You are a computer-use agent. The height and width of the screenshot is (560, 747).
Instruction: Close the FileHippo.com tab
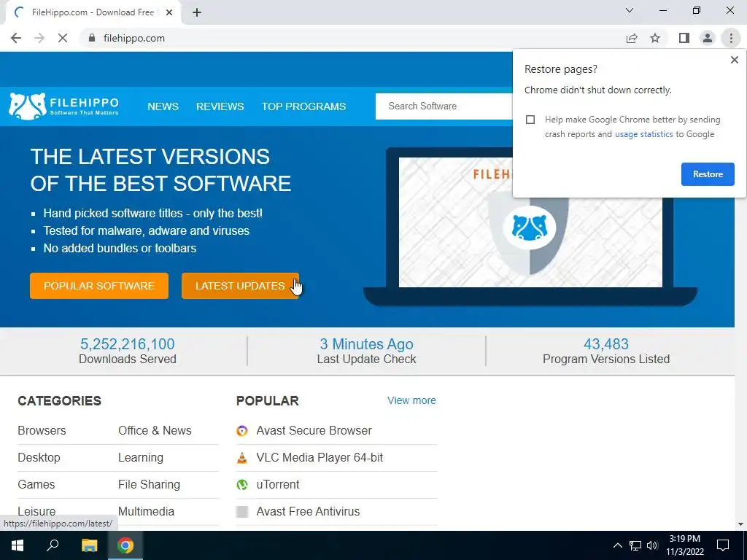[169, 12]
